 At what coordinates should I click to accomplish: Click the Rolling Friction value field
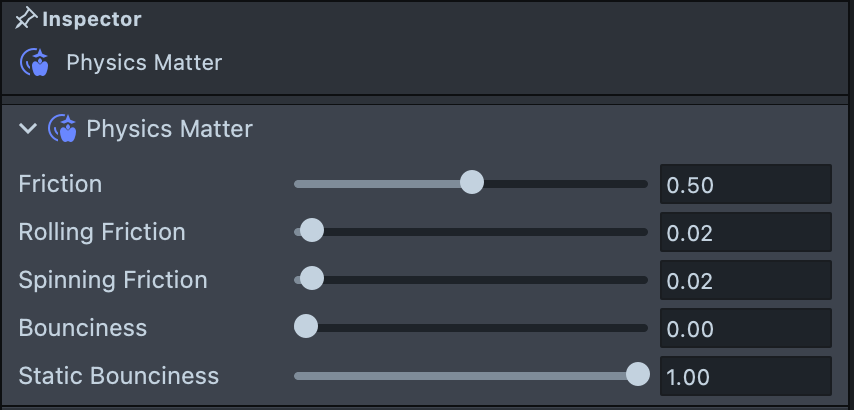click(745, 232)
